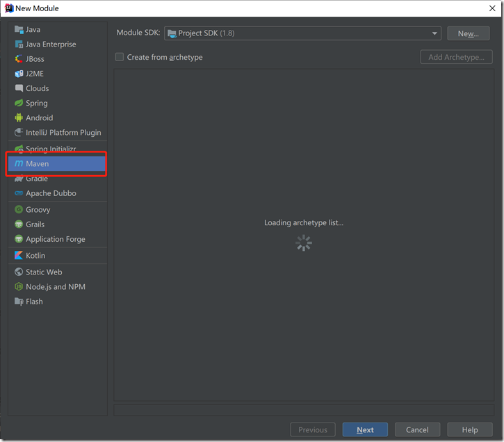Click the Add Archetype... button

coord(456,57)
